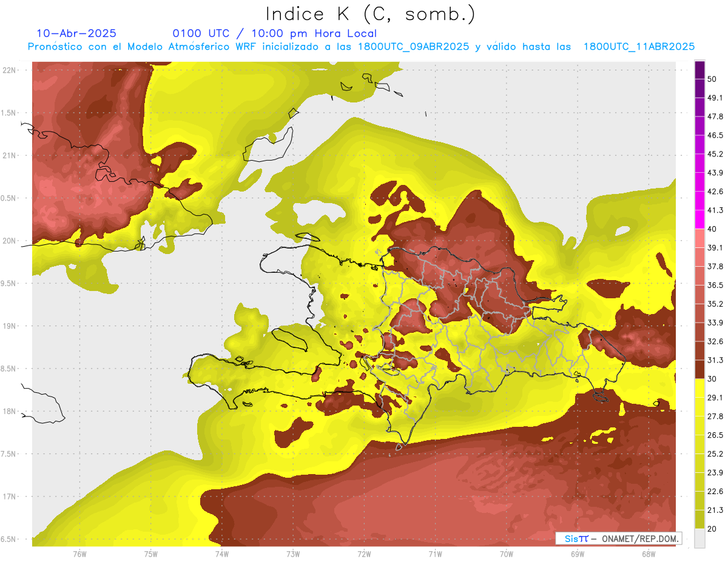Click the longitude axis label "68W"
Screen dimensions: 728x562
[648, 554]
